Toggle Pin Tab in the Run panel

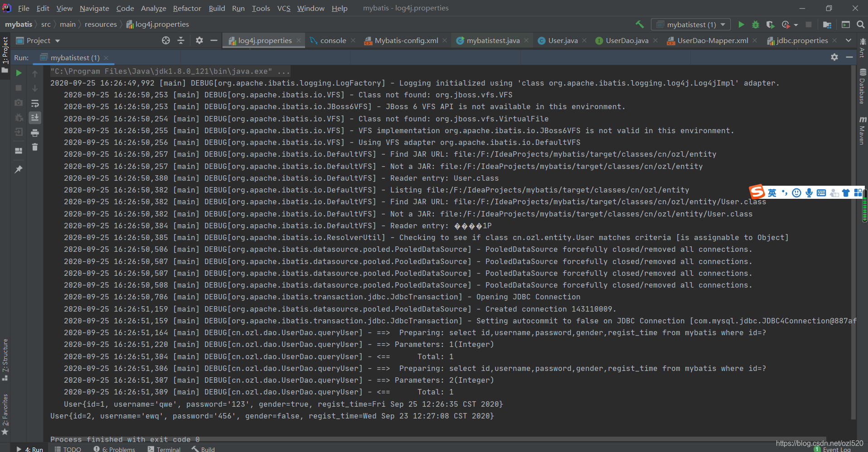(19, 169)
